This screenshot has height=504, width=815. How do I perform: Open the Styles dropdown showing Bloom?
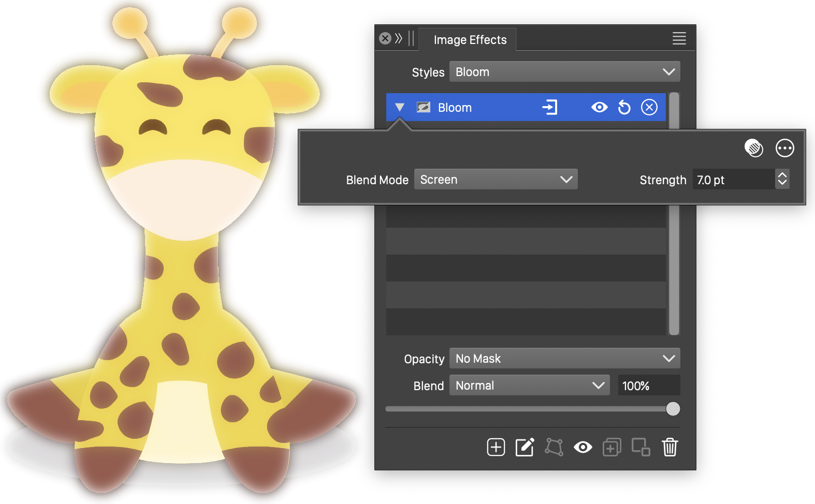click(564, 72)
